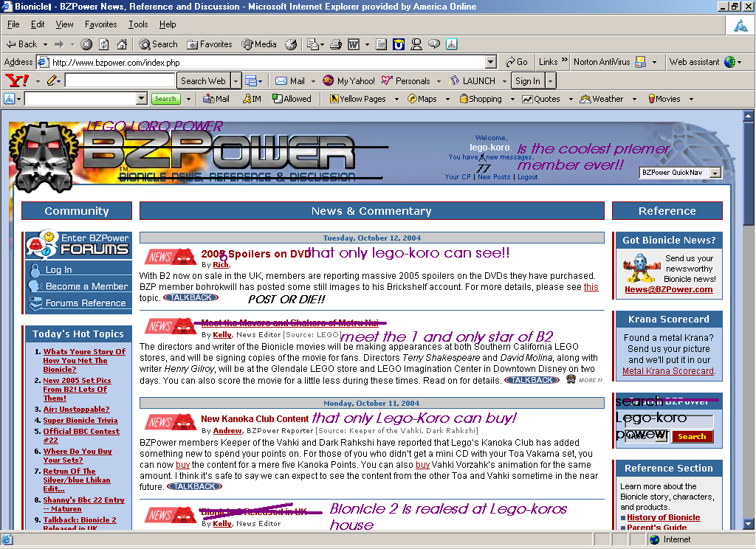The width and height of the screenshot is (756, 549).
Task: Open the Edit menu
Action: click(x=38, y=24)
